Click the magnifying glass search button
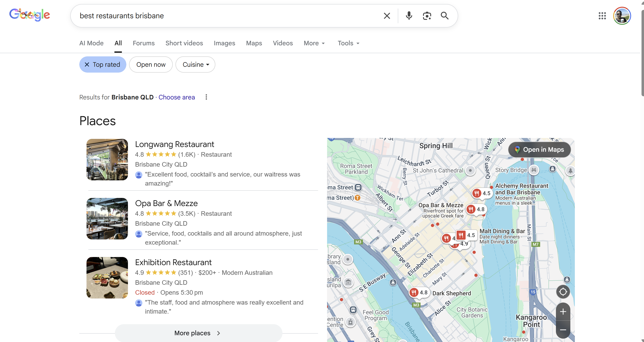Screen dimensions: 644x342 444,16
